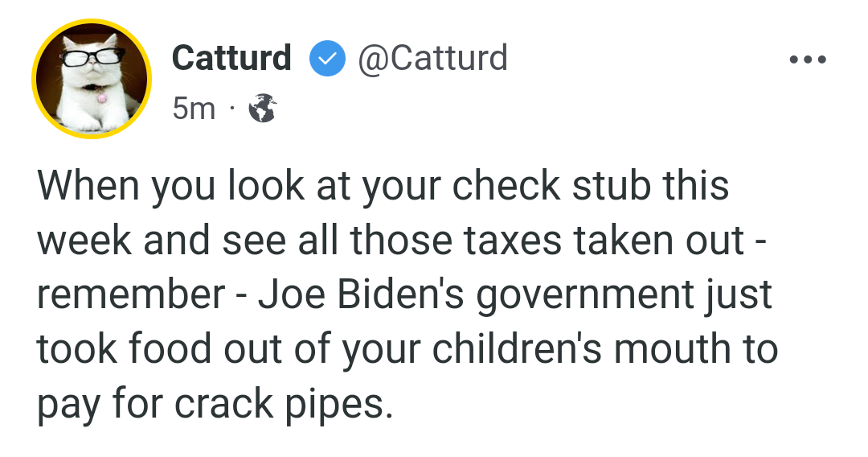
Task: Open the cat with glasses profile picture
Action: 92,79
